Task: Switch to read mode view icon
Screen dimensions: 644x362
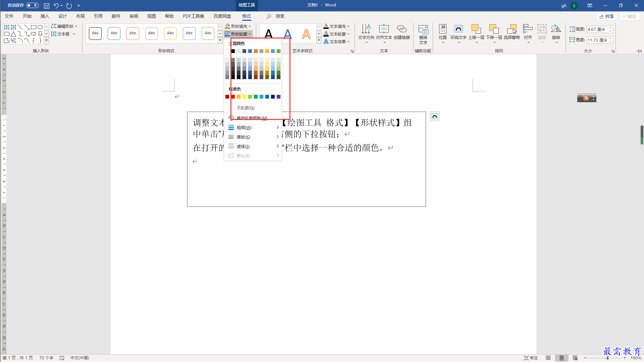Action: 548,358
